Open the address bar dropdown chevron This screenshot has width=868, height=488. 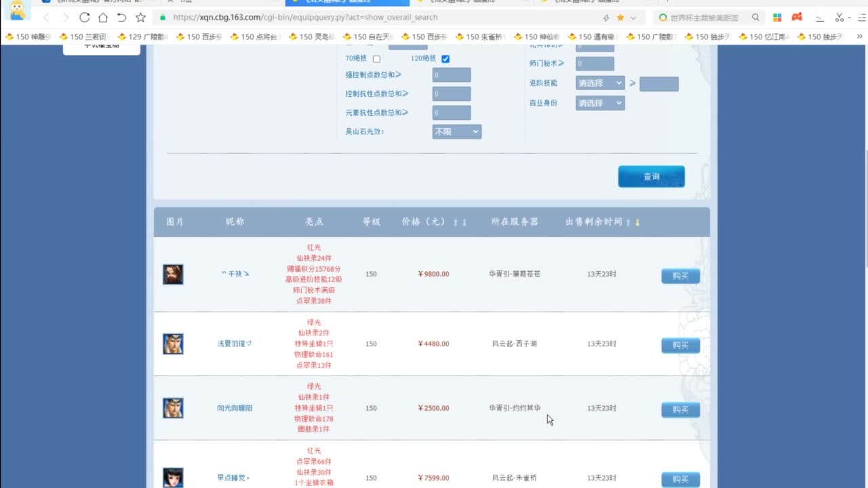[x=633, y=18]
